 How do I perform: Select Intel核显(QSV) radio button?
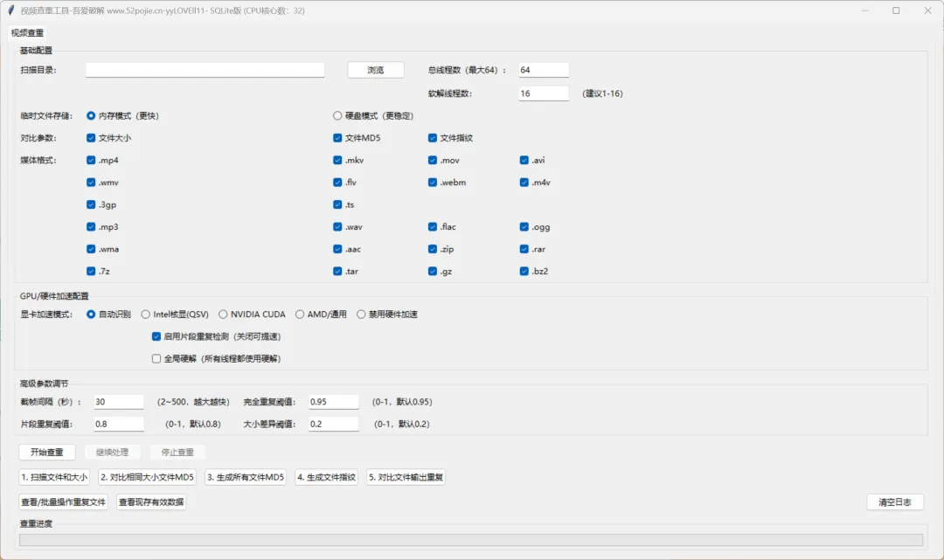pos(146,314)
